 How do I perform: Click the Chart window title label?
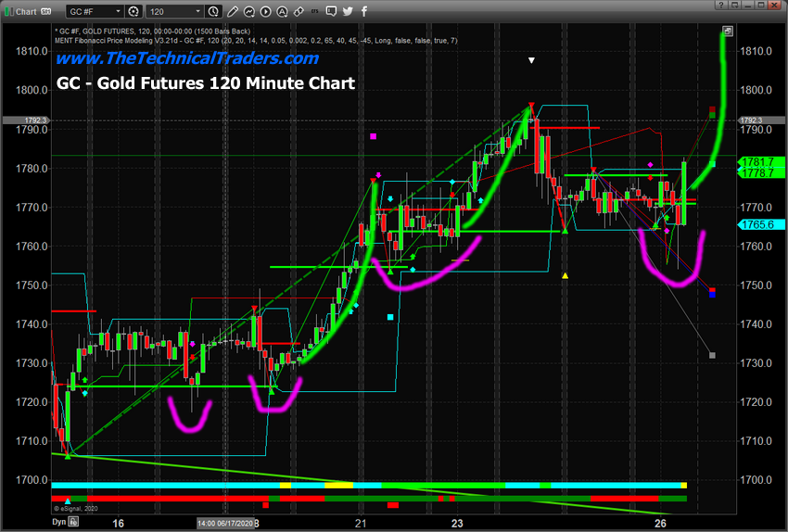point(26,11)
